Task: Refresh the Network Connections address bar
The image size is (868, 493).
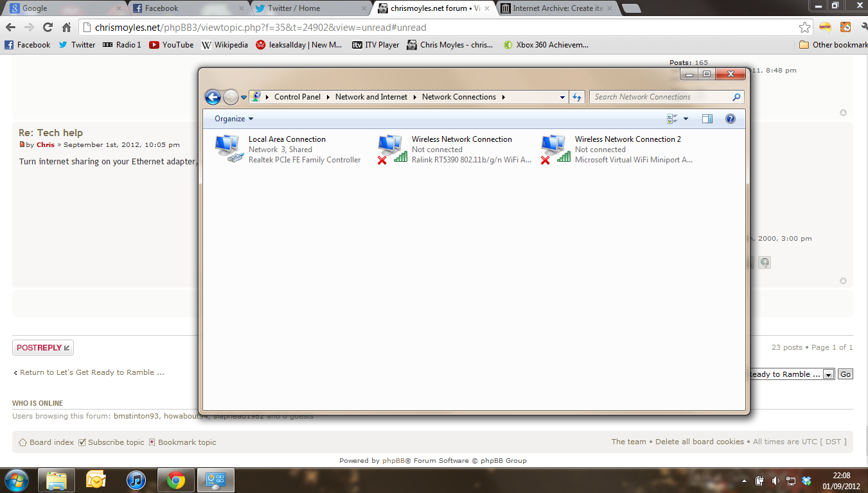Action: click(x=577, y=97)
